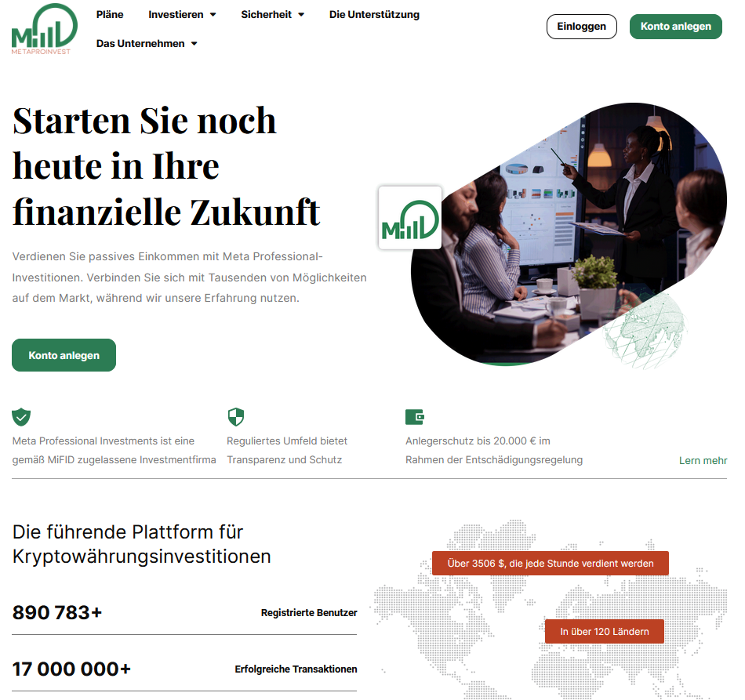
Task: Open the Pläne menu item
Action: 110,15
